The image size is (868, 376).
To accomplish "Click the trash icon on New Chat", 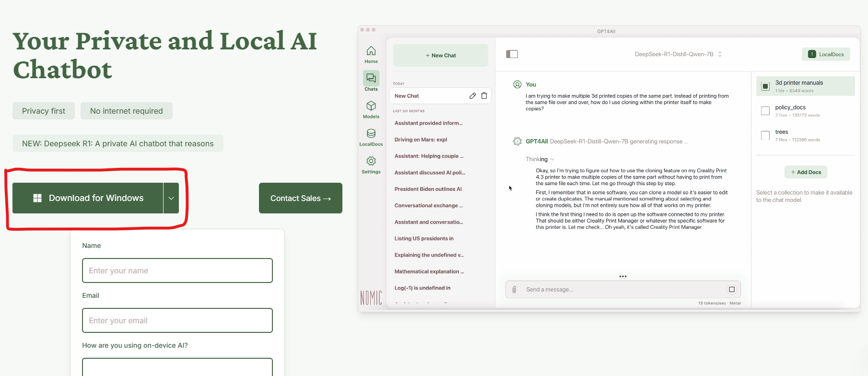I will point(484,96).
